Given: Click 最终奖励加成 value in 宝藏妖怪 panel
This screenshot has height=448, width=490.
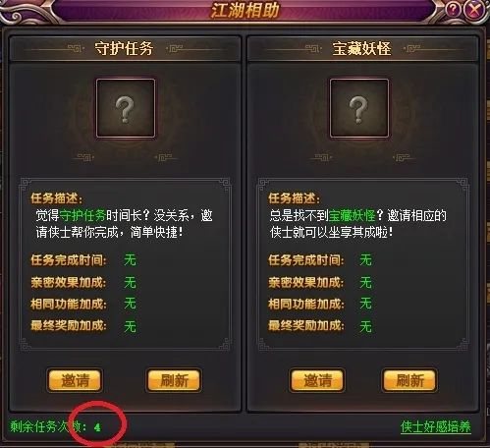Looking at the screenshot, I should (x=365, y=326).
